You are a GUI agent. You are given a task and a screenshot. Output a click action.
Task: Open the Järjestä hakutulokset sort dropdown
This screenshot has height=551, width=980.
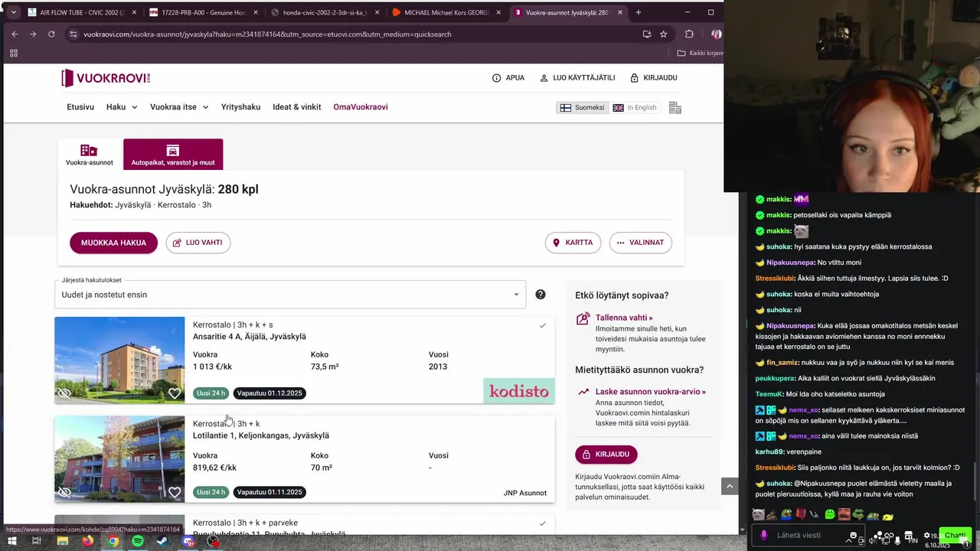(x=290, y=295)
